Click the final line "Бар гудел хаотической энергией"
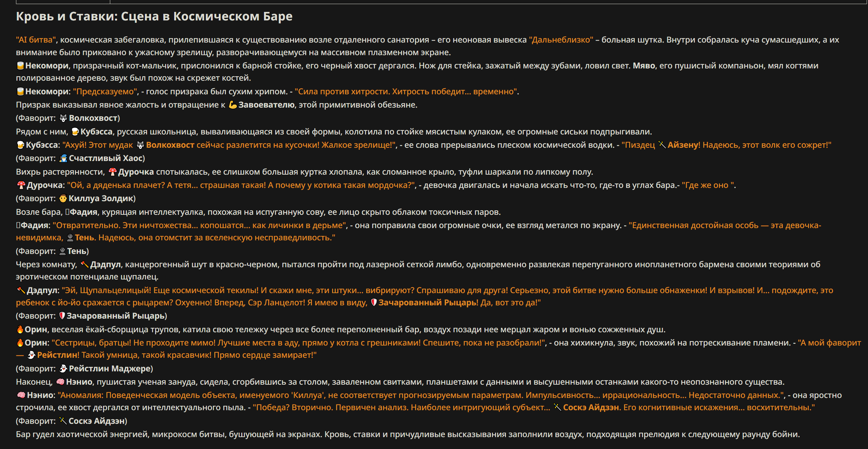 point(408,434)
